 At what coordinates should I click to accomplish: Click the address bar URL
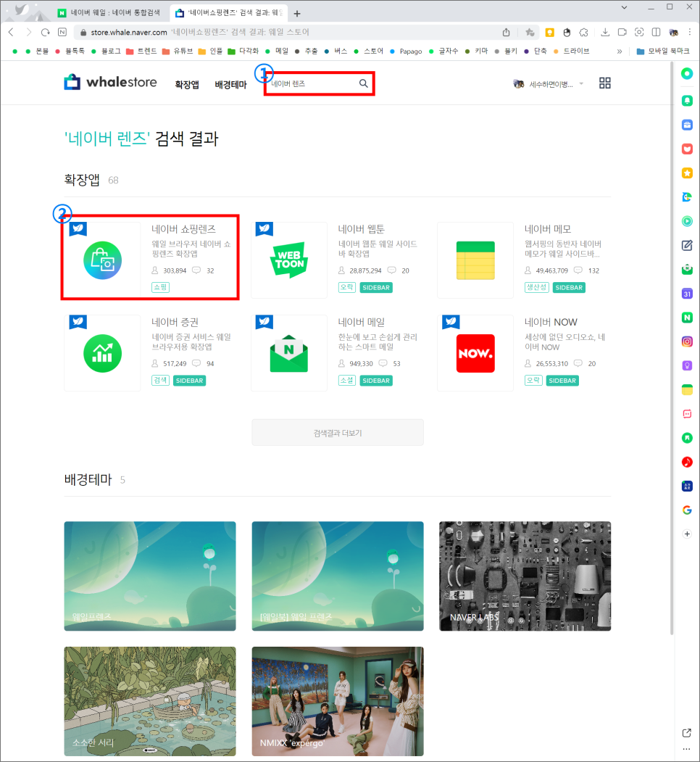[x=129, y=32]
